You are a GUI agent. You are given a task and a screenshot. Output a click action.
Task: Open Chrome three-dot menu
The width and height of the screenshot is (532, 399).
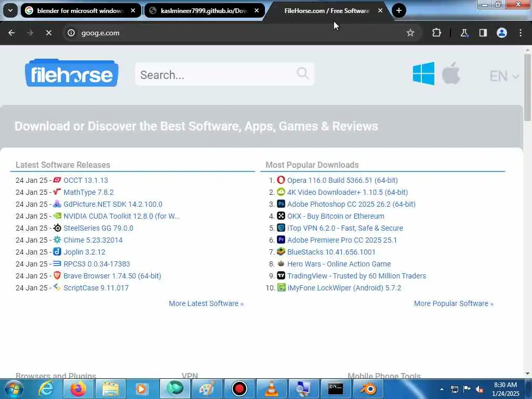click(x=521, y=33)
